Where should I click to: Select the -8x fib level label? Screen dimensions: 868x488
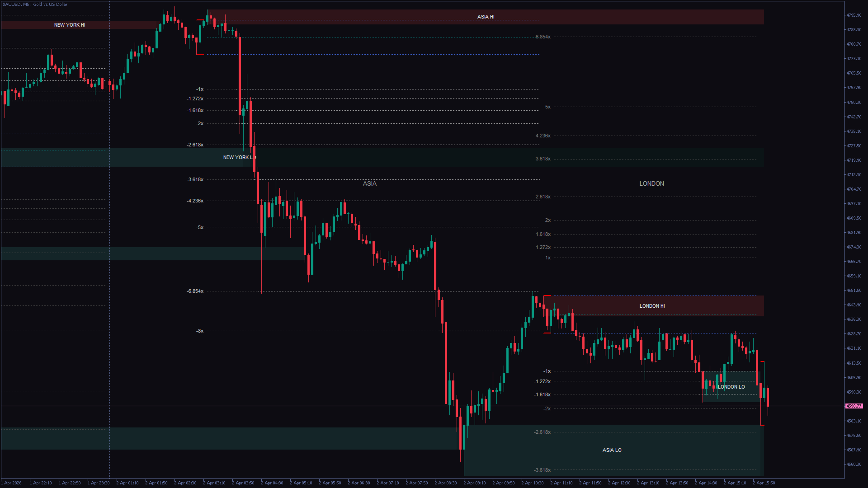(199, 331)
